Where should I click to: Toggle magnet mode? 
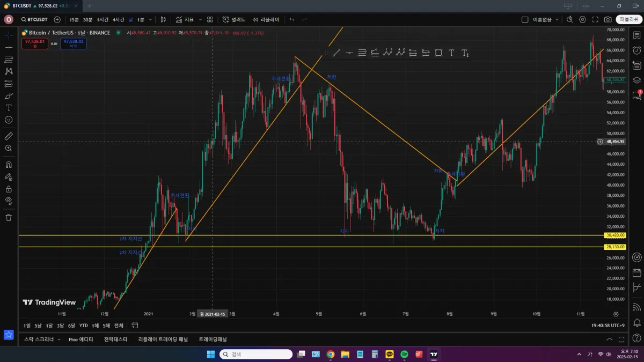pyautogui.click(x=9, y=164)
